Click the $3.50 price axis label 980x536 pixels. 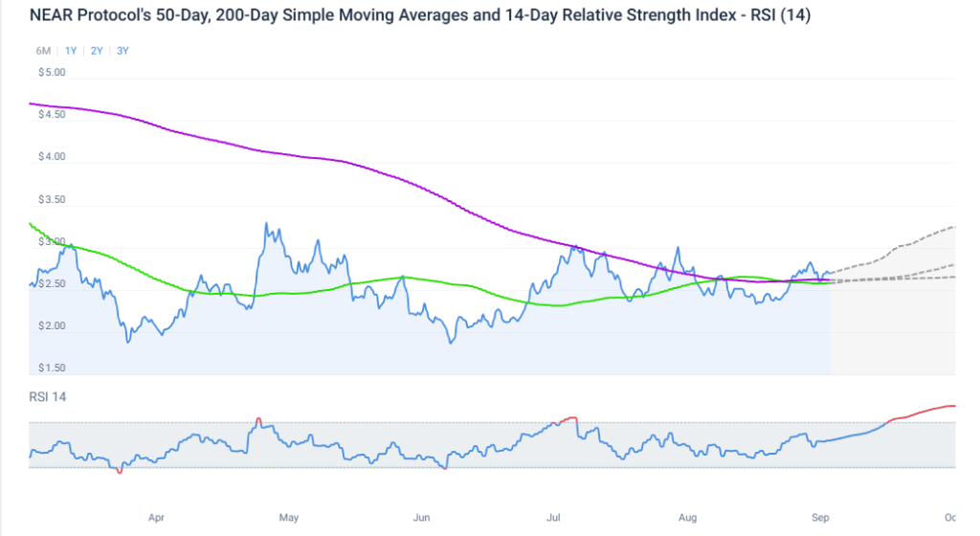pos(52,199)
